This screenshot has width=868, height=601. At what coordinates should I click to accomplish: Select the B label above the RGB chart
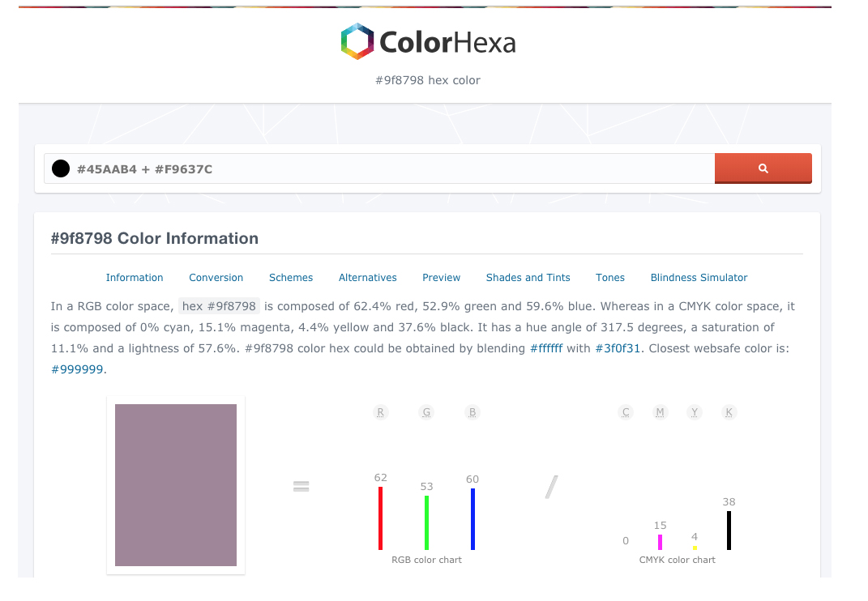(472, 411)
